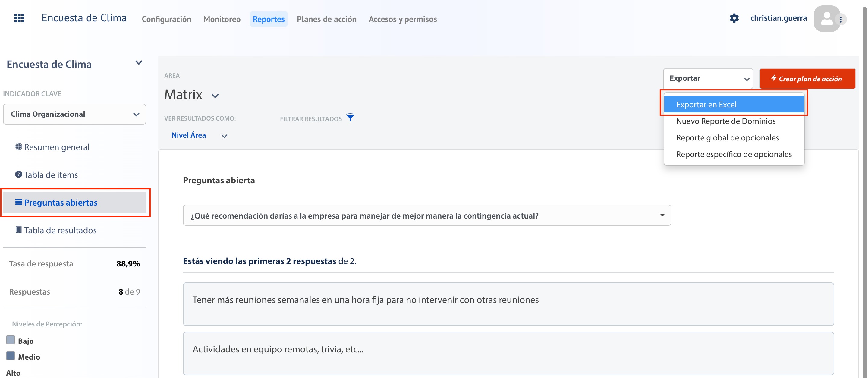Open the open-question selector dropdown
The height and width of the screenshot is (378, 868).
[x=427, y=215]
